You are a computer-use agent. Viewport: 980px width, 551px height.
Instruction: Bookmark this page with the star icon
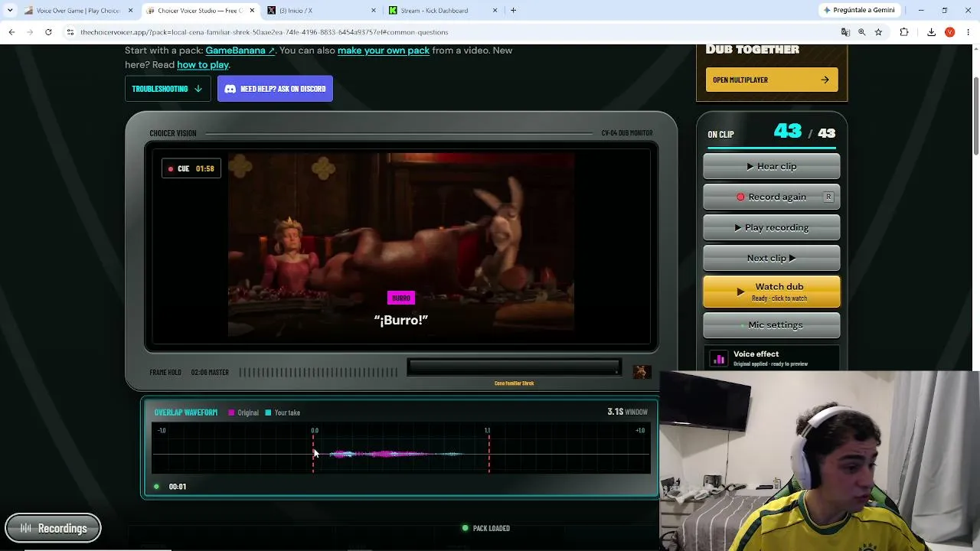[x=878, y=32]
